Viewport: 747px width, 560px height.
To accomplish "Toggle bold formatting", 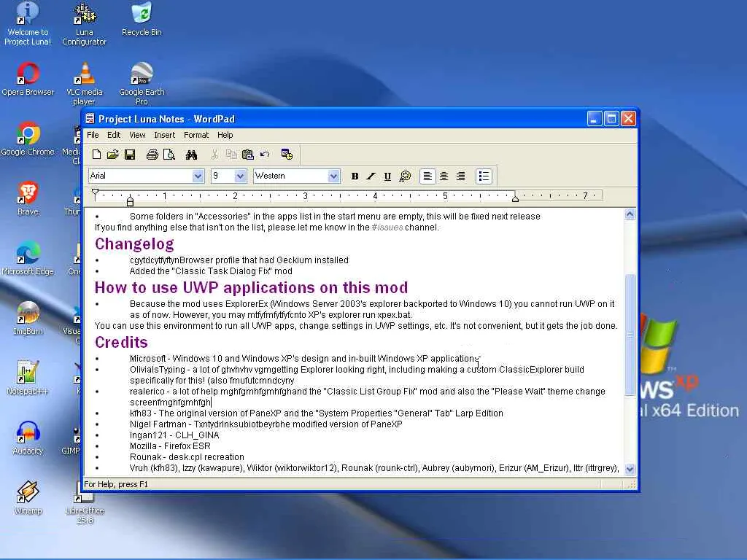I will click(x=355, y=176).
